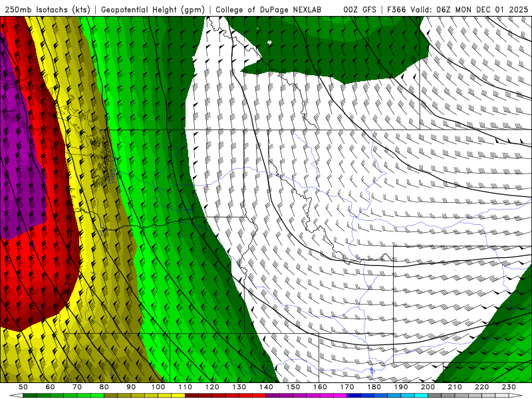Viewport: 532px width, 399px height.
Task: Click the legend label "70"
Action: point(77,387)
